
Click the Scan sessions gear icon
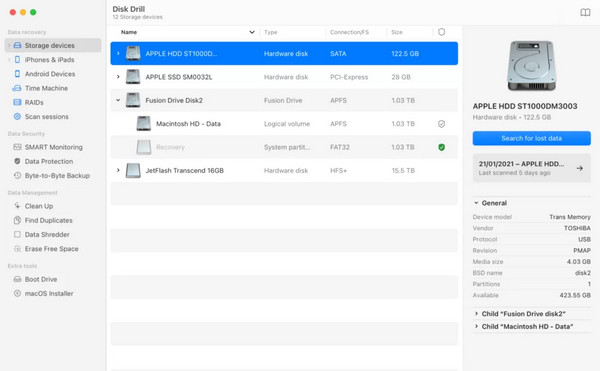tap(17, 116)
